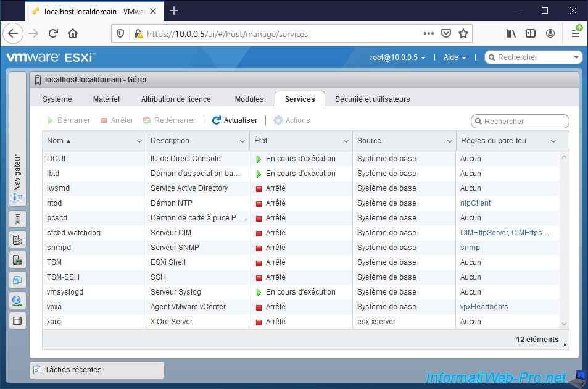Switch to the Système tab
The width and height of the screenshot is (588, 389).
(x=57, y=99)
